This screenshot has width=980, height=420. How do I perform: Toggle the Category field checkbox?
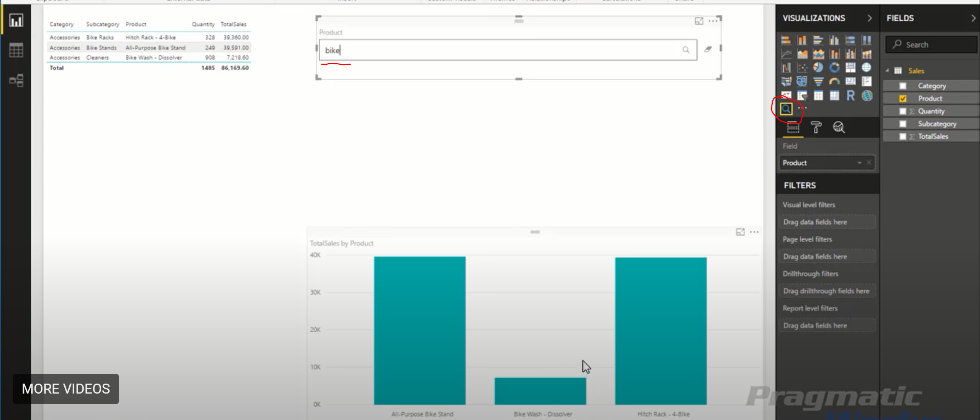[x=903, y=86]
